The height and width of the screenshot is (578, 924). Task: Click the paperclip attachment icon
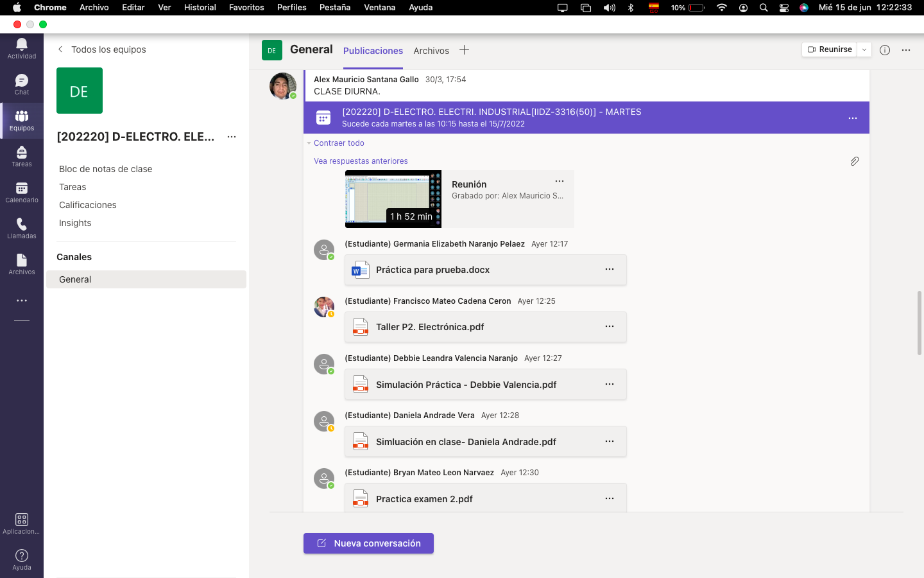tap(855, 161)
